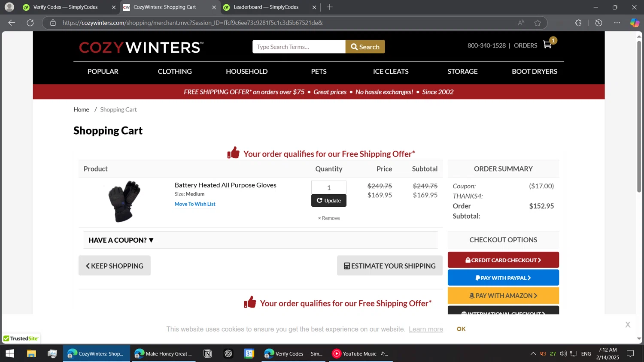
Task: Open ChatGPT icon in taskbar
Action: point(228,353)
